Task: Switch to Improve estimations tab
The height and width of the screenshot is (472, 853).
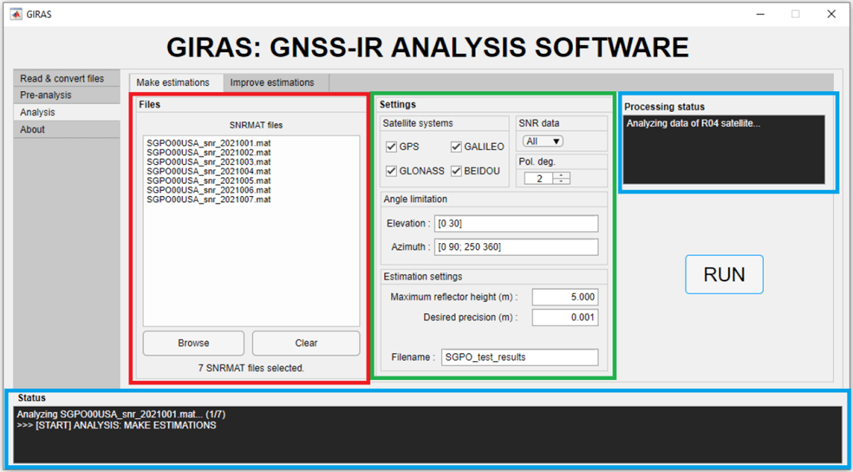Action: coord(272,82)
